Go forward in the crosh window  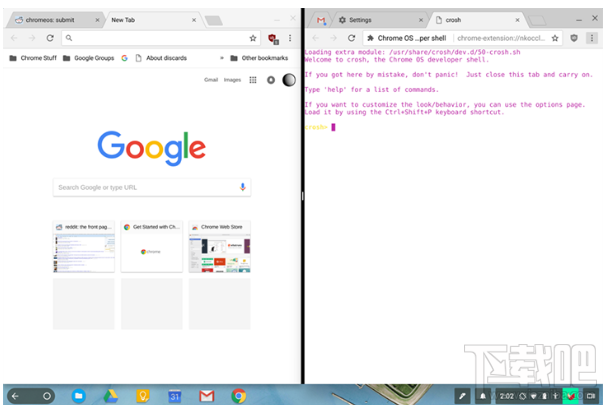coord(333,38)
